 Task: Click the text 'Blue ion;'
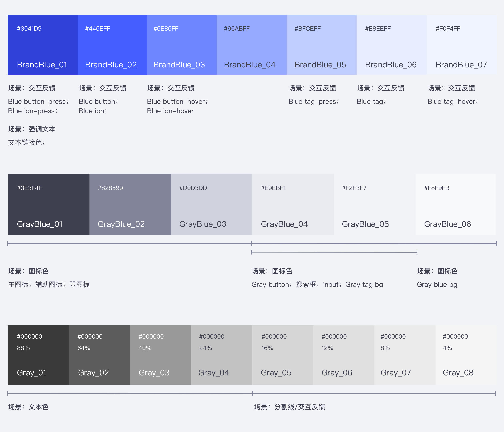pyautogui.click(x=93, y=111)
